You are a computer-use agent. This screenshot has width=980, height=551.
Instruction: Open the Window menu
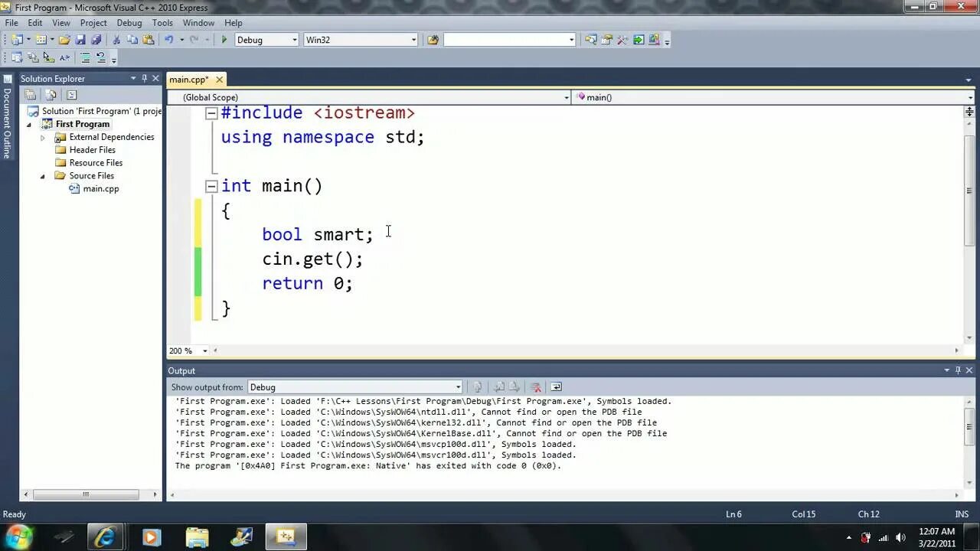pyautogui.click(x=198, y=23)
